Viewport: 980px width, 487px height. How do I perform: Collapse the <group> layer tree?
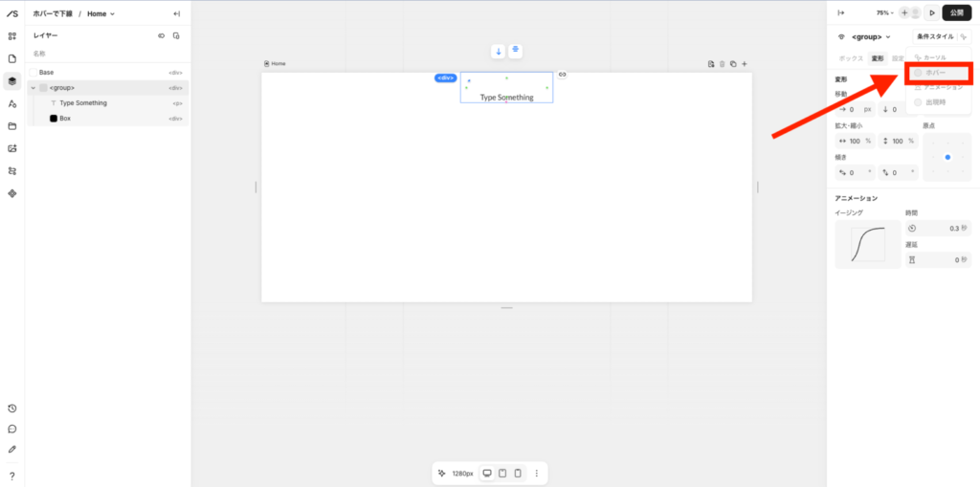(33, 88)
